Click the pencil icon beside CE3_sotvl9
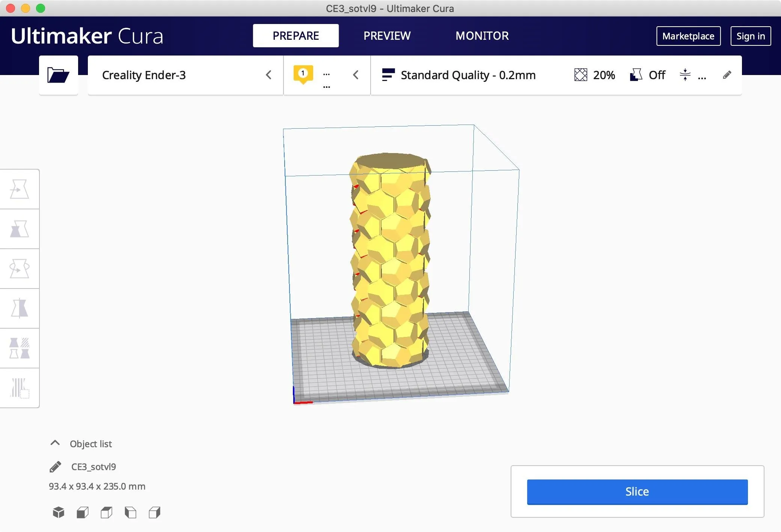 (55, 467)
